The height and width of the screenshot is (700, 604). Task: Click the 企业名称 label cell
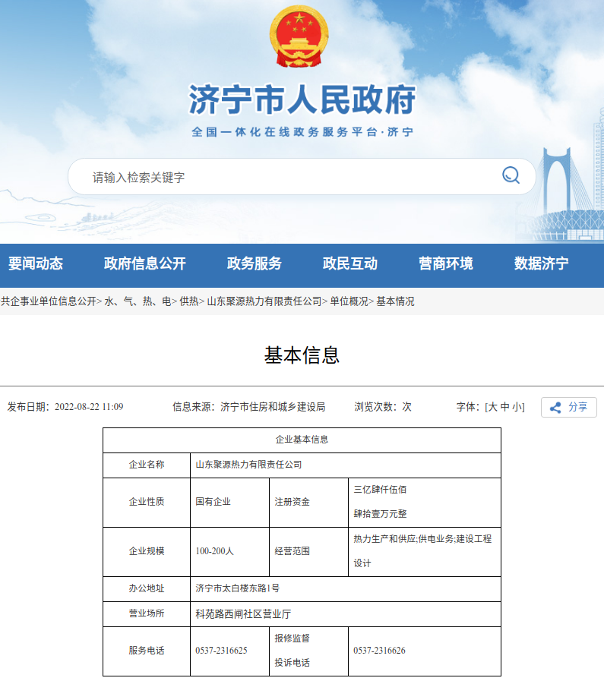(147, 465)
